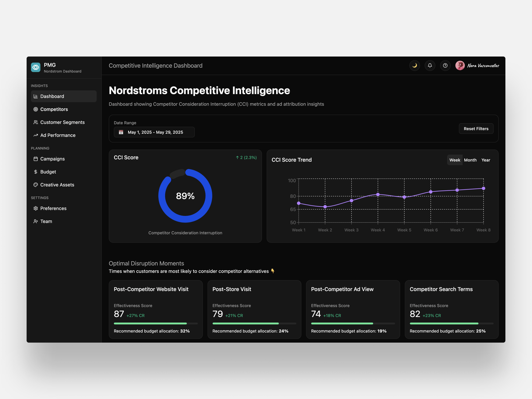
Task: Select Week 2 data point on trend chart
Action: pos(325,207)
